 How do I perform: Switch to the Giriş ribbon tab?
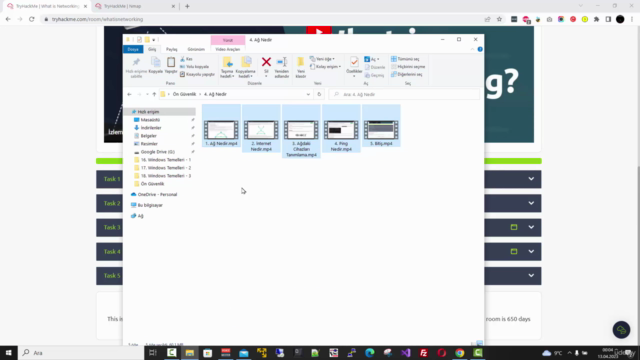(152, 49)
